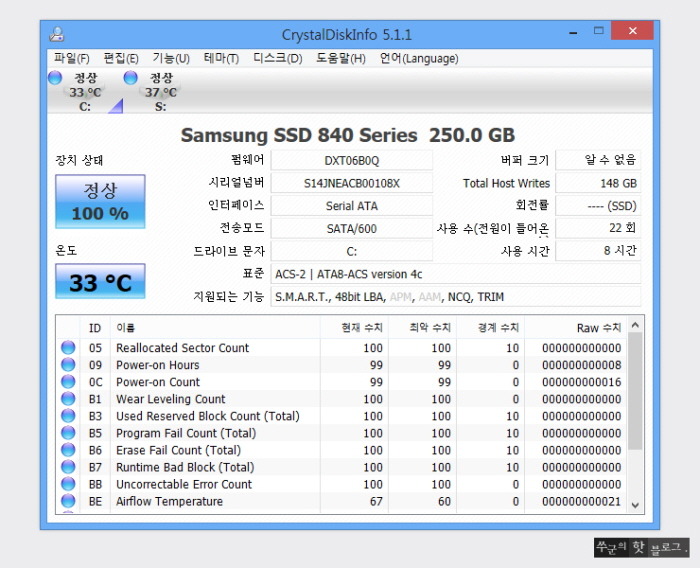Minimize the CrystalDiskInfo window
Screen dimensions: 700x568
(573, 33)
